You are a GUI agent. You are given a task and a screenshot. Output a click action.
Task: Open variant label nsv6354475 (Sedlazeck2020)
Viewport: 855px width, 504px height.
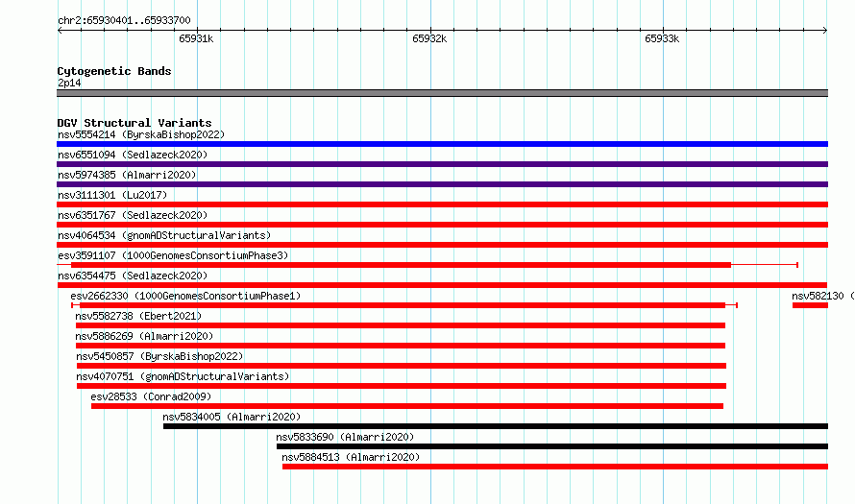pyautogui.click(x=133, y=276)
